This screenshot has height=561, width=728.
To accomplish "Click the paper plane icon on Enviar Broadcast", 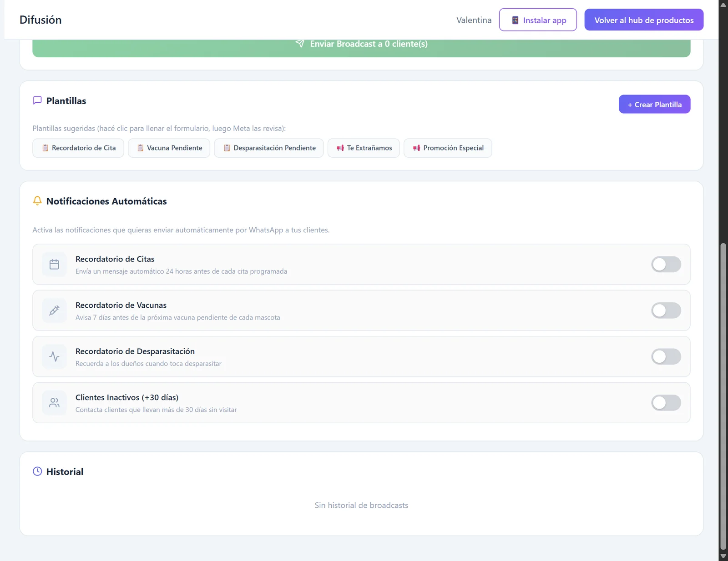I will (300, 44).
